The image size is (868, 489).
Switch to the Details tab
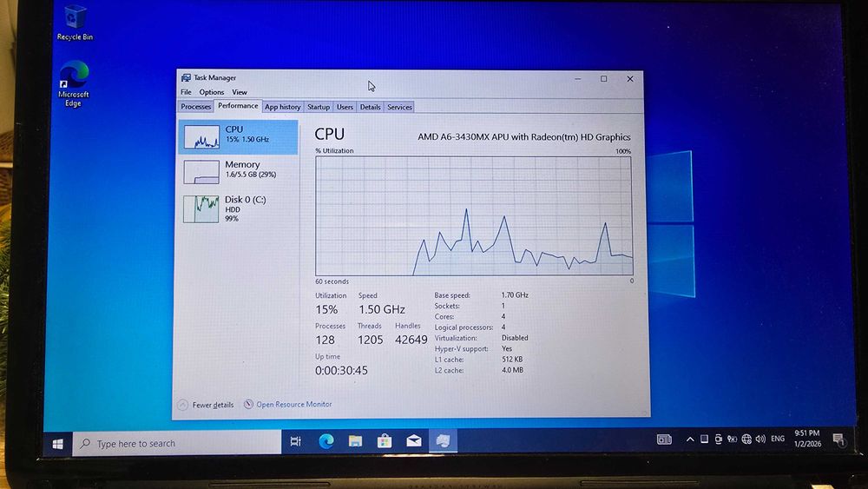(x=370, y=107)
